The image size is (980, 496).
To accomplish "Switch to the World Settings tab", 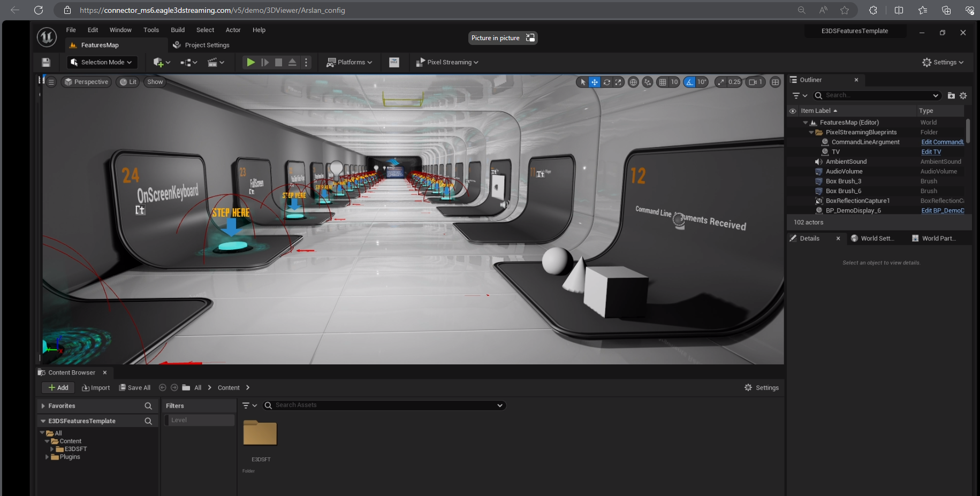I will point(872,239).
